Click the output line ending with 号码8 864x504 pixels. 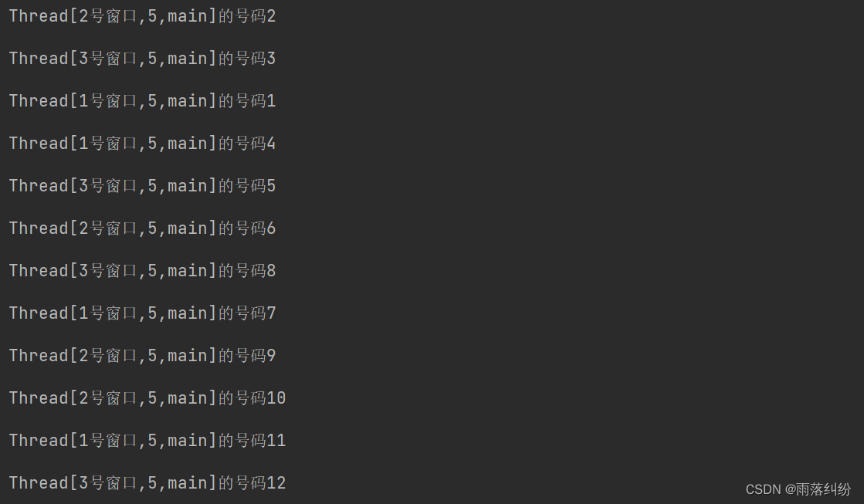[142, 270]
